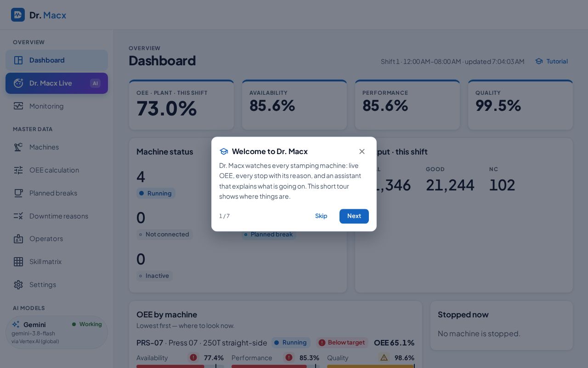The image size is (588, 368).
Task: Click the Performance red alert icon
Action: (288, 357)
